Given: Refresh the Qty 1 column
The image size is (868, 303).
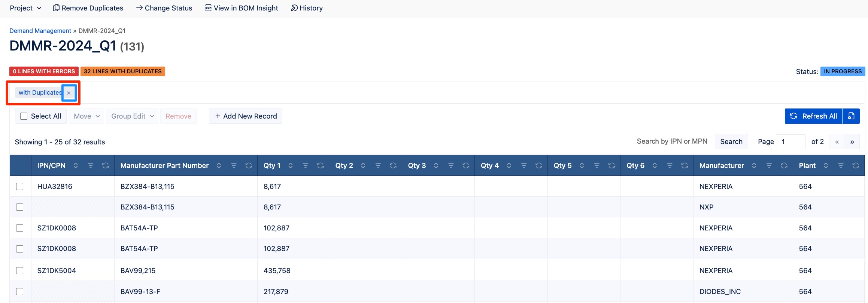Looking at the screenshot, I should coord(321,165).
